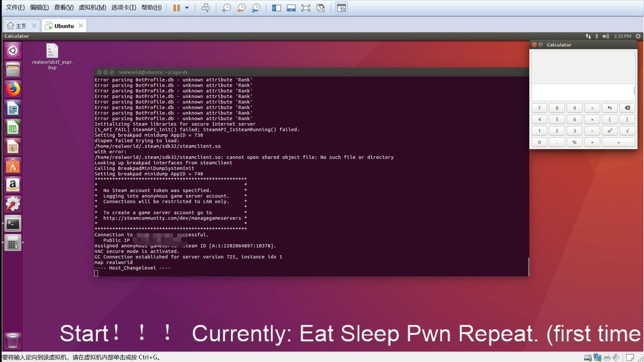This screenshot has width=644, height=362.
Task: Close the Ubuntu tab
Action: pyautogui.click(x=81, y=26)
